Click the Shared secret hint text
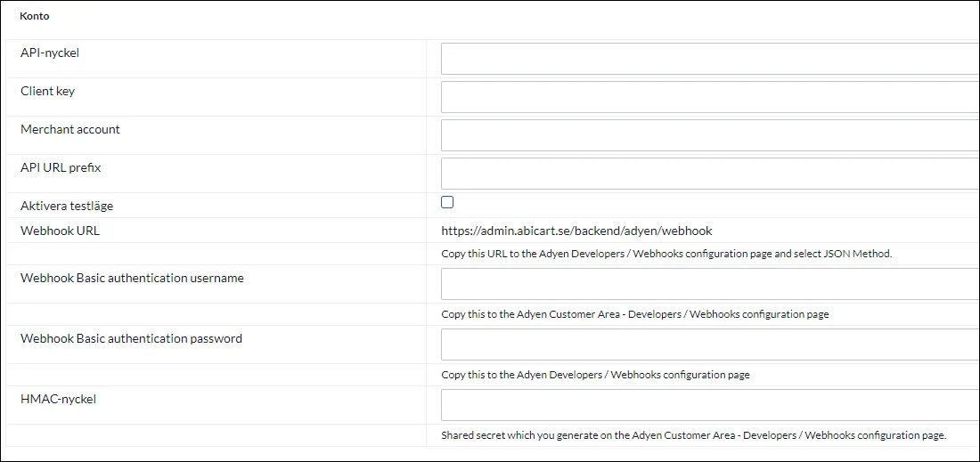Viewport: 980px width, 462px height. pos(694,436)
